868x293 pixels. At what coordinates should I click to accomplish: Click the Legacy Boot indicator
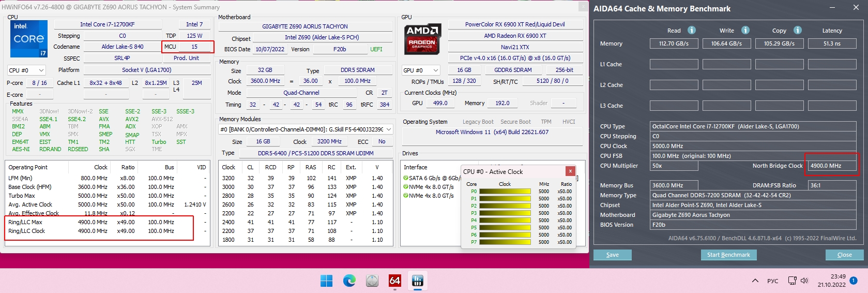pyautogui.click(x=478, y=122)
